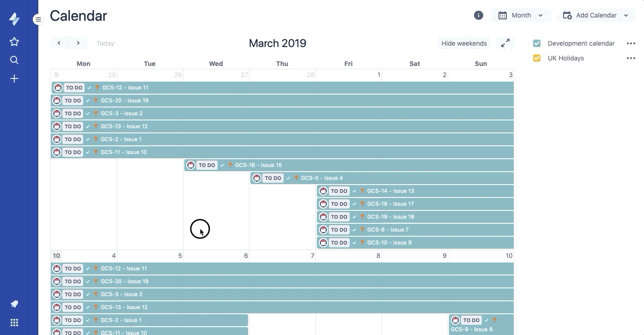Select the GCS-16 - Issue 15 event
This screenshot has height=335, width=644.
coord(257,165)
